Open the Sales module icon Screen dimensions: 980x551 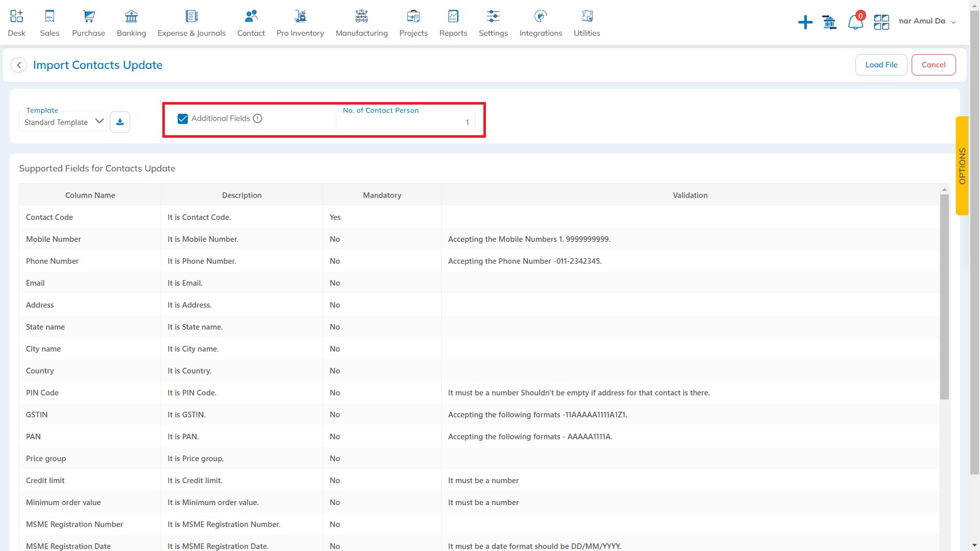point(50,16)
